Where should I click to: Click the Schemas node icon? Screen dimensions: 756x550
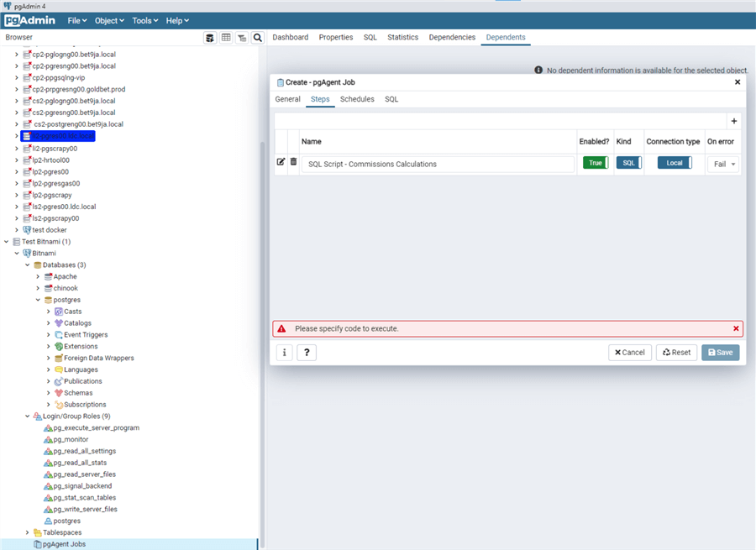coord(59,393)
